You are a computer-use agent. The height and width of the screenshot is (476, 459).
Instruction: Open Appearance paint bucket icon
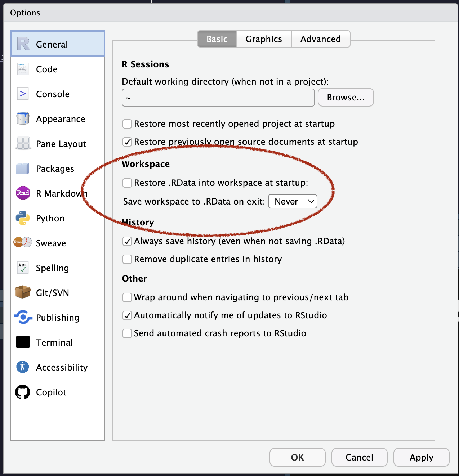click(23, 118)
